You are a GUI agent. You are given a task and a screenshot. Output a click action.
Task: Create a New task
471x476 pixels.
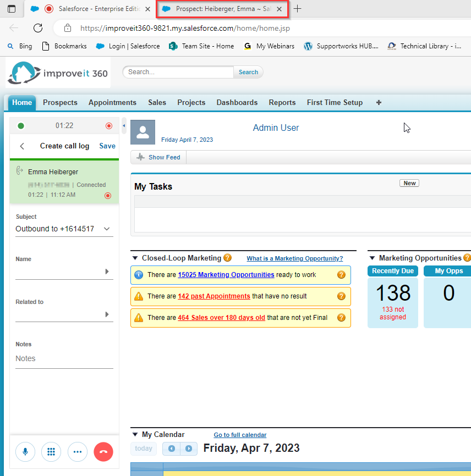click(x=409, y=183)
